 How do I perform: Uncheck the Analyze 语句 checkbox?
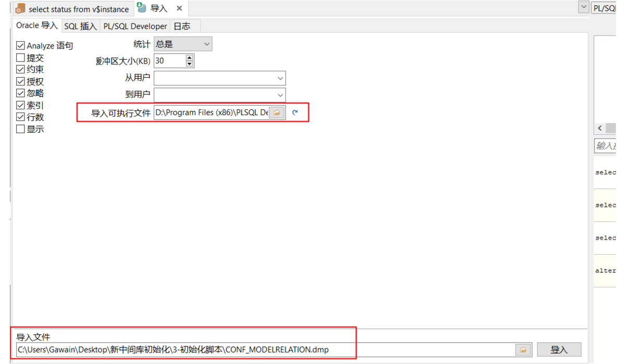20,45
